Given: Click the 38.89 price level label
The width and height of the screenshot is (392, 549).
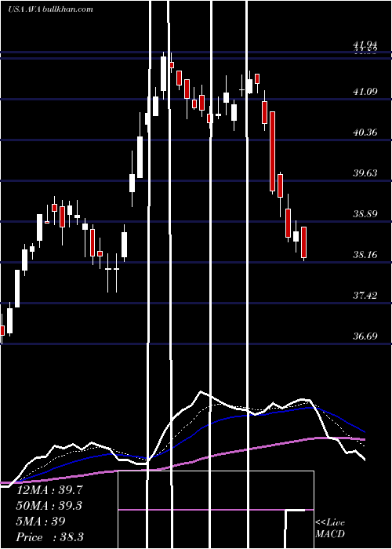Looking at the screenshot, I should click(365, 214).
